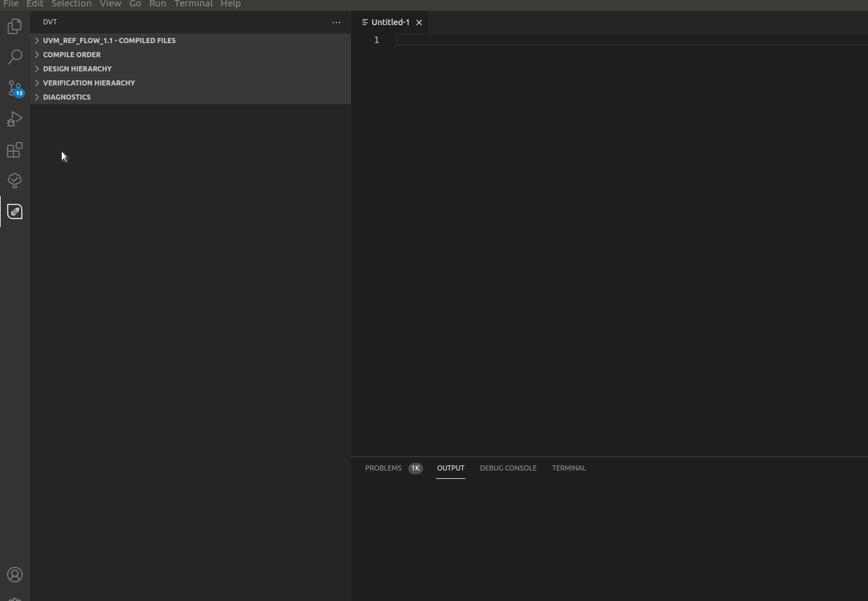The width and height of the screenshot is (868, 601).
Task: Open the Accounts icon near the bottom
Action: [x=14, y=575]
